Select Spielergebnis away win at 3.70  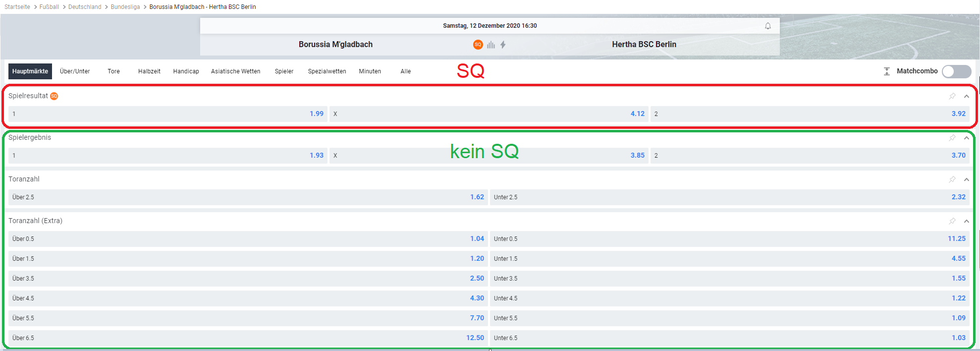[x=810, y=156]
